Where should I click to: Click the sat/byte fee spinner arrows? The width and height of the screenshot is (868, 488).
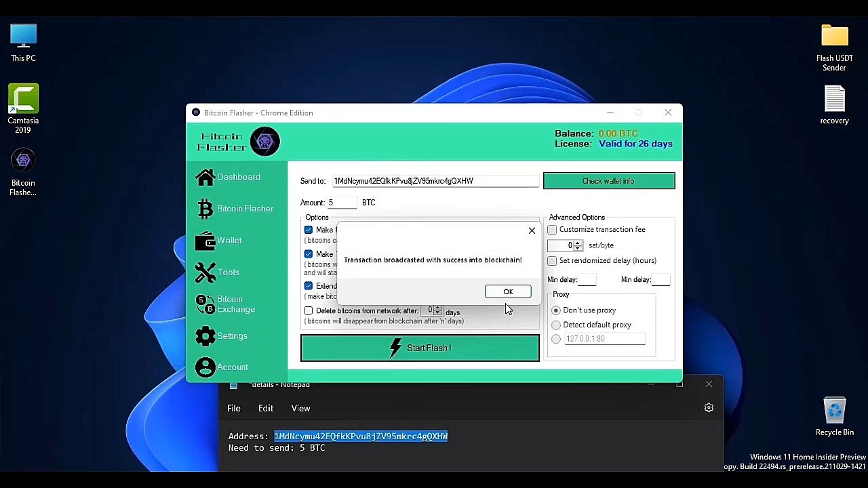click(578, 245)
